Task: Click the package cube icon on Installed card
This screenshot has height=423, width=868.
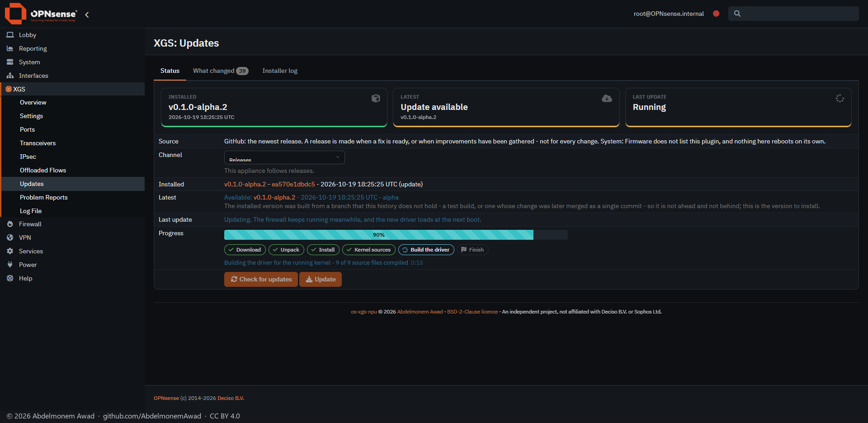Action: pyautogui.click(x=376, y=98)
